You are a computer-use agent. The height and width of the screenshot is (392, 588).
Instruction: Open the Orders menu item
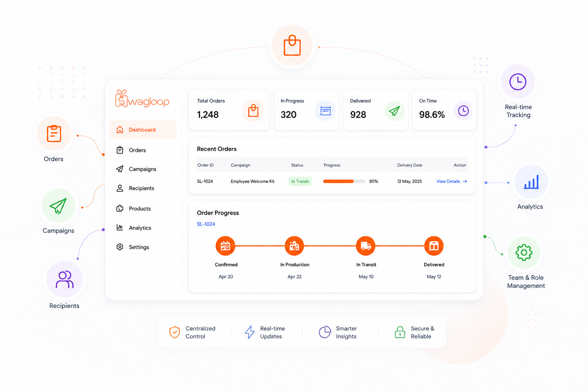pos(142,150)
